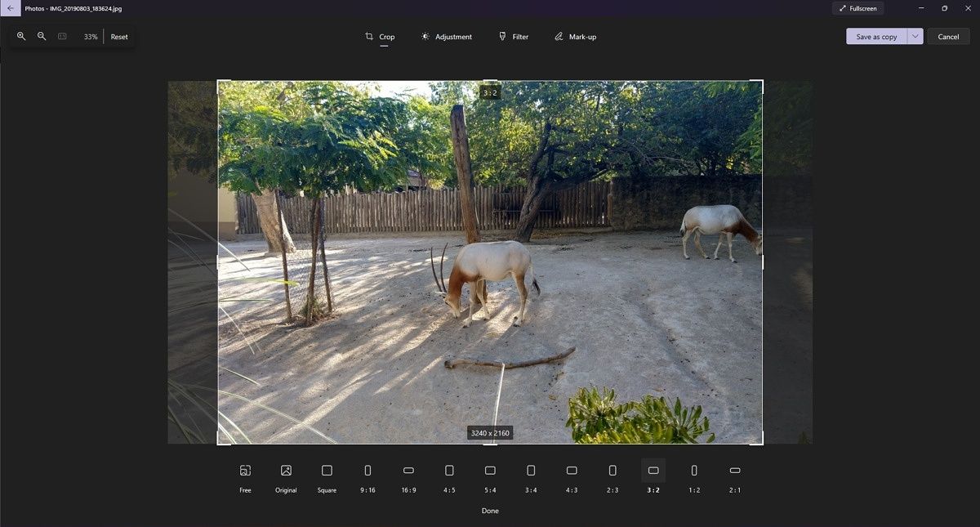Viewport: 980px width, 527px height.
Task: Click the back arrow to exit editing
Action: coord(10,7)
